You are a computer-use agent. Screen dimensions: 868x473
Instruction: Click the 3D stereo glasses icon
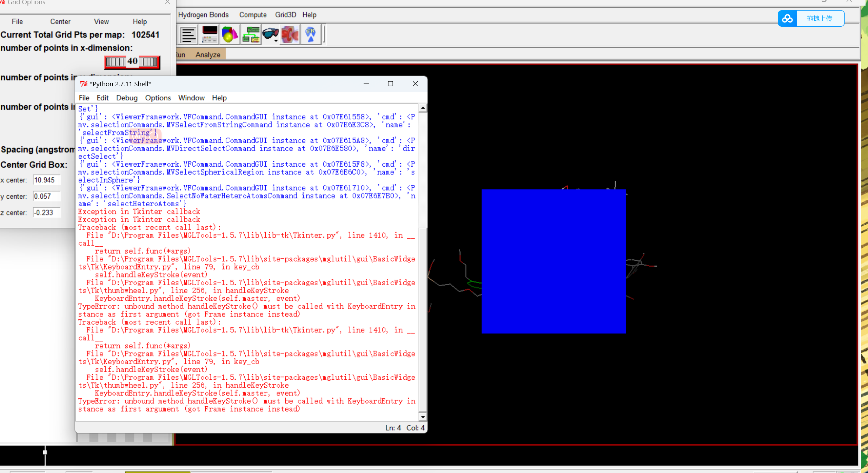pyautogui.click(x=270, y=34)
